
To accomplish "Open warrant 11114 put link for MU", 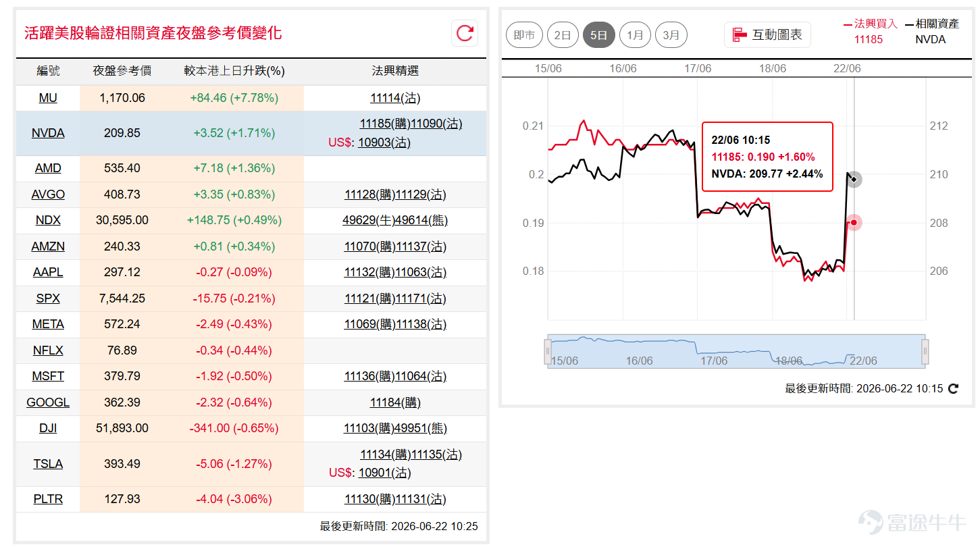I will pos(395,98).
